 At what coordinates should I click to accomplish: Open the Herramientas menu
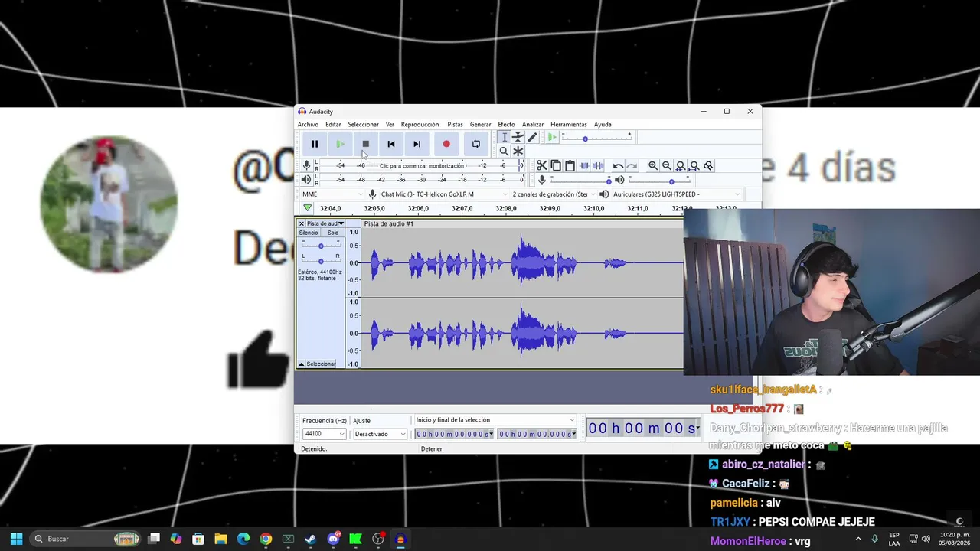tap(568, 124)
